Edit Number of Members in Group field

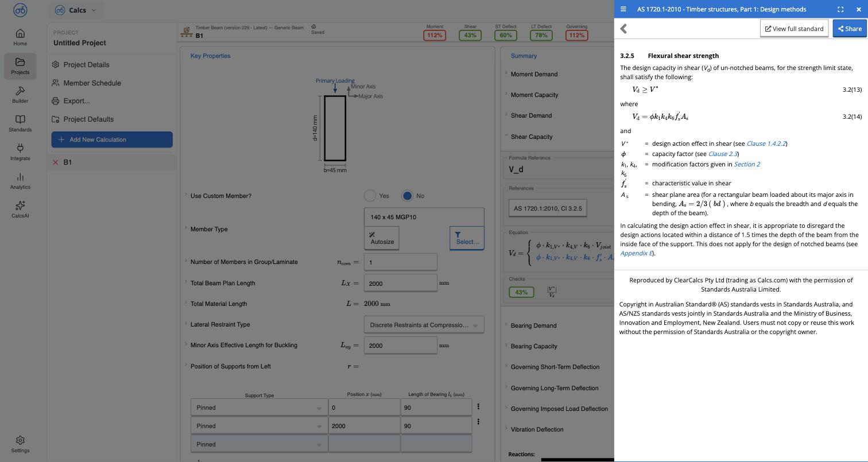[x=400, y=262]
